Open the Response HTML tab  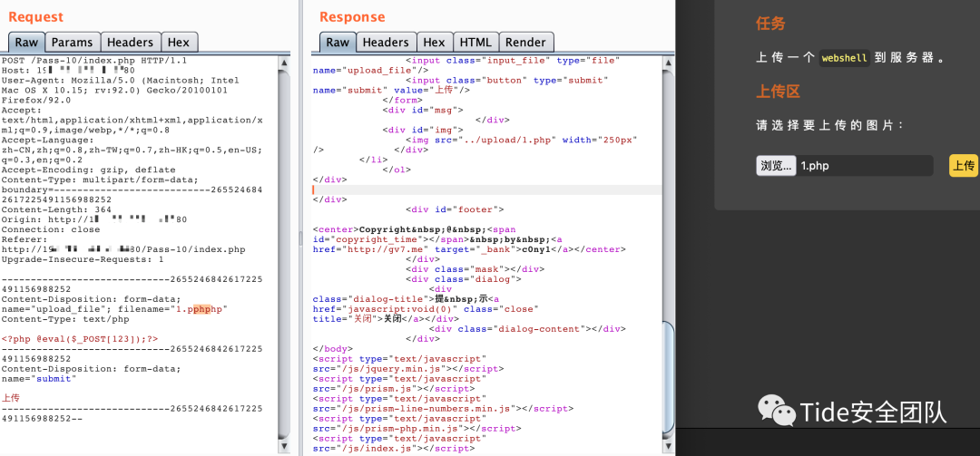pos(475,43)
